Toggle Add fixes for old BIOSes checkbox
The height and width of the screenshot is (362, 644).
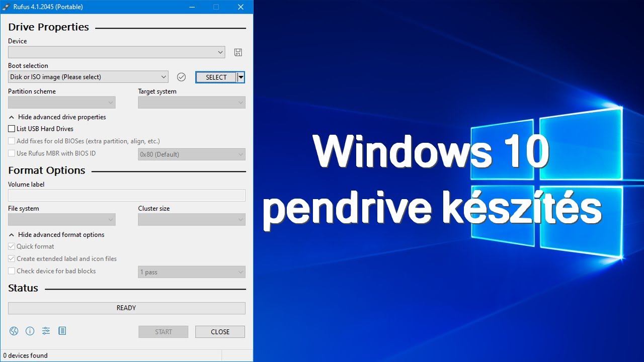[x=12, y=141]
